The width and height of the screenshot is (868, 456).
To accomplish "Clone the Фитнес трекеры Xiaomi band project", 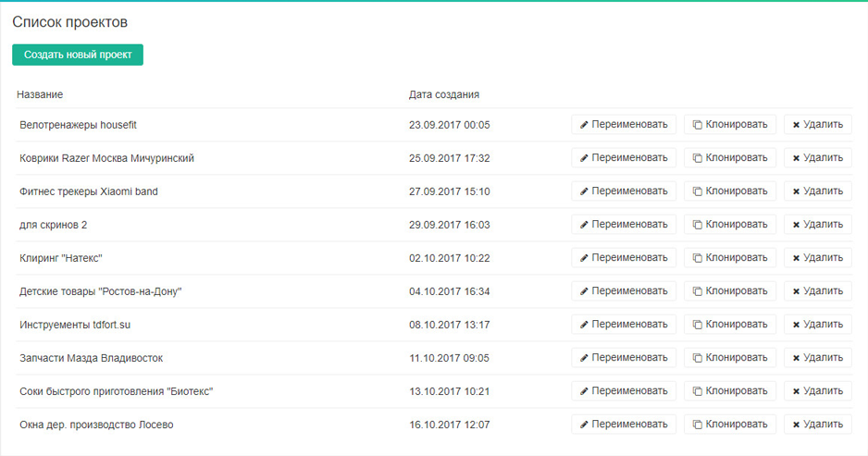I will (x=730, y=191).
